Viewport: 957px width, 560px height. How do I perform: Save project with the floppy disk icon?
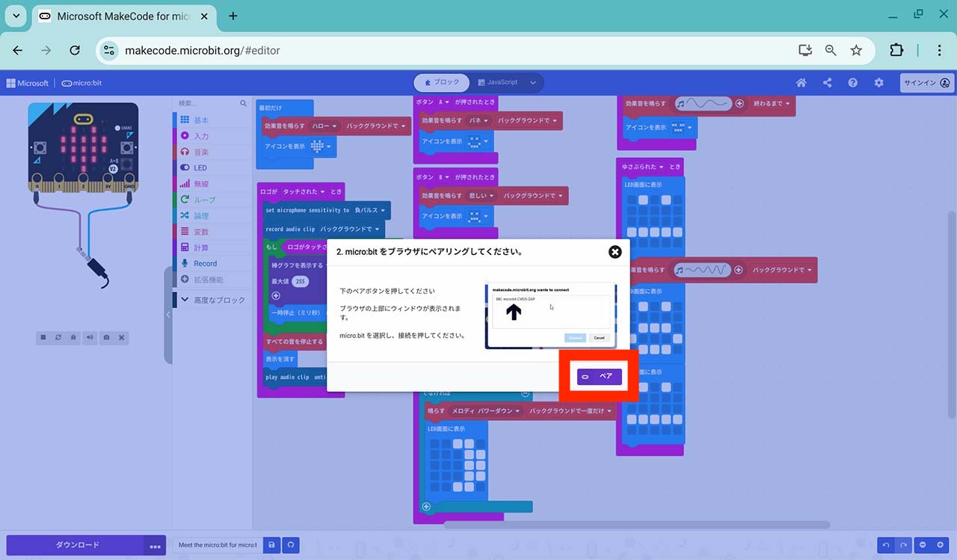(271, 546)
